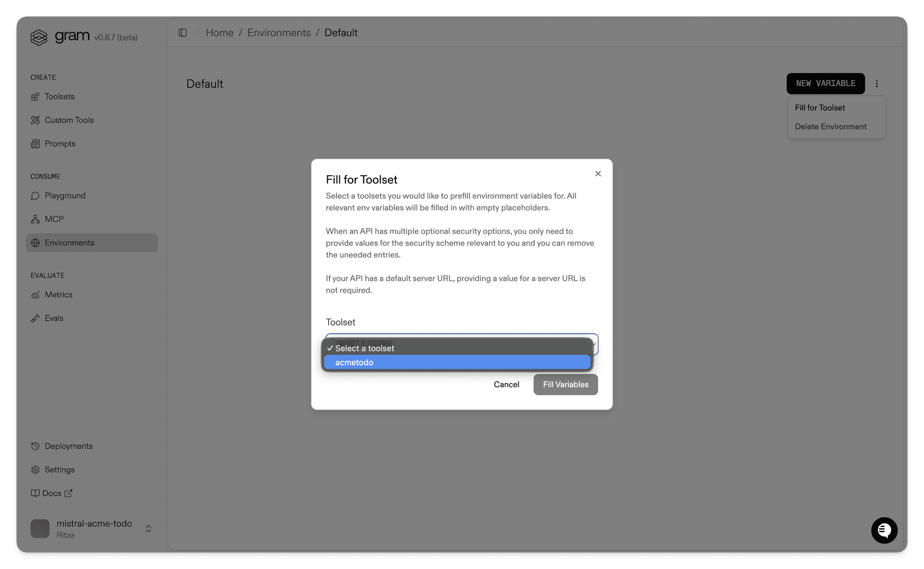Expand the mistral-acme-todo workspace switcher
This screenshot has width=924, height=569.
pos(148,529)
